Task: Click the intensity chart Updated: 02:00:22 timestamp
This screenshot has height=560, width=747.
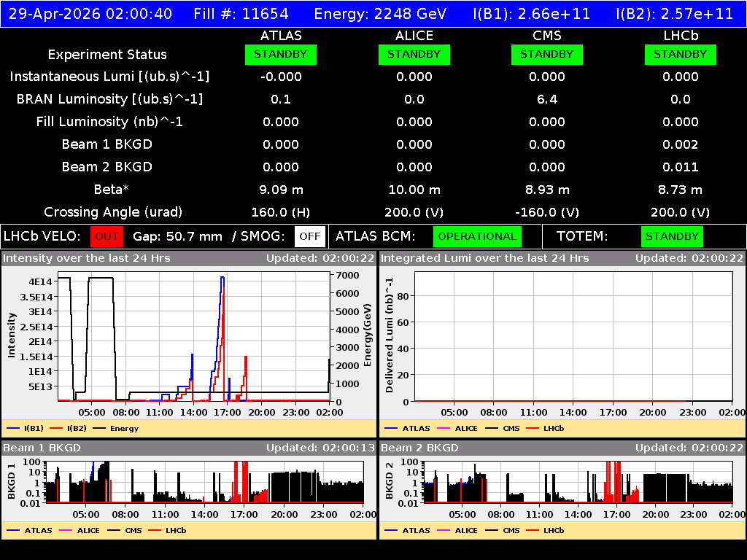Action: pyautogui.click(x=320, y=259)
